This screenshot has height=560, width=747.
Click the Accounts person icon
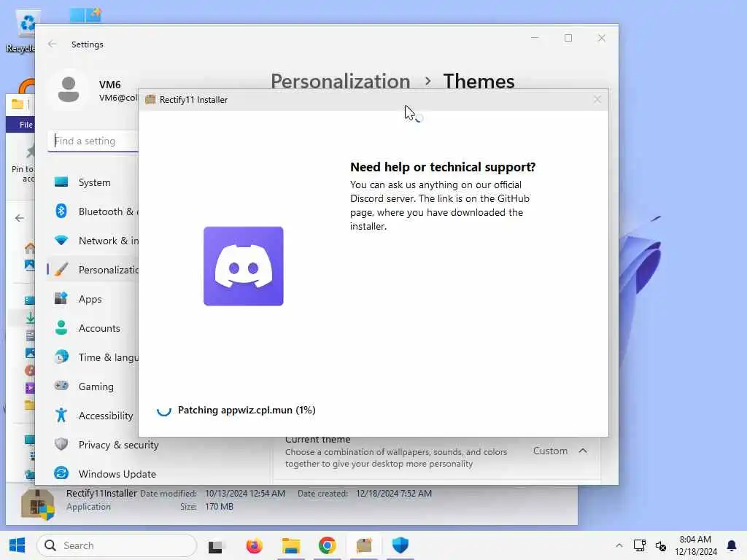(x=61, y=327)
